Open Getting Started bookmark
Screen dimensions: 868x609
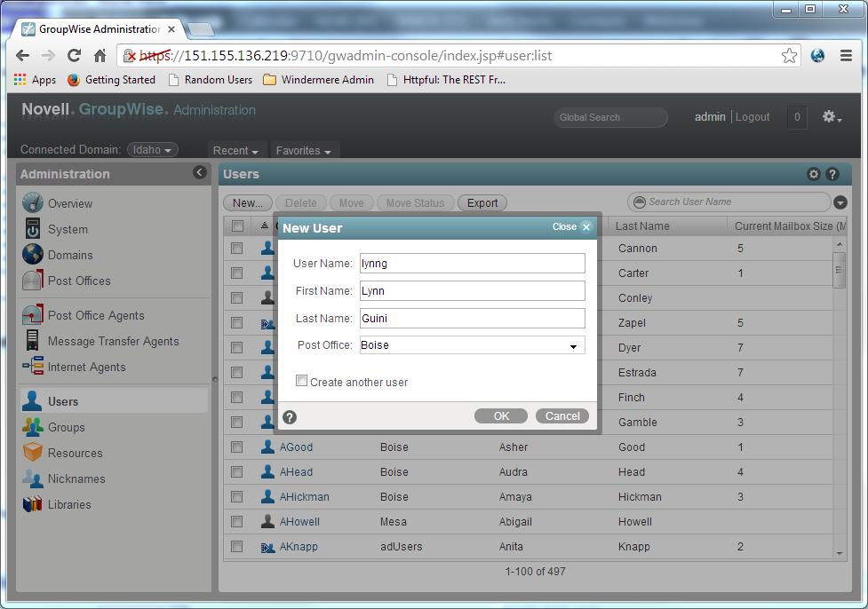click(111, 80)
